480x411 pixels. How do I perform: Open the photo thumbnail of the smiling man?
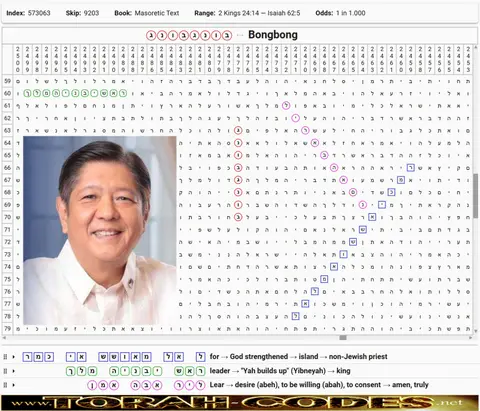(x=100, y=230)
